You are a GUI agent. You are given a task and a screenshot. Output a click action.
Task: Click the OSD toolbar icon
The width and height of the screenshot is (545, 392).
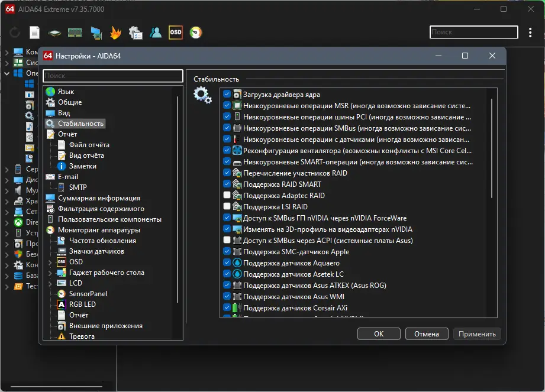click(x=176, y=32)
